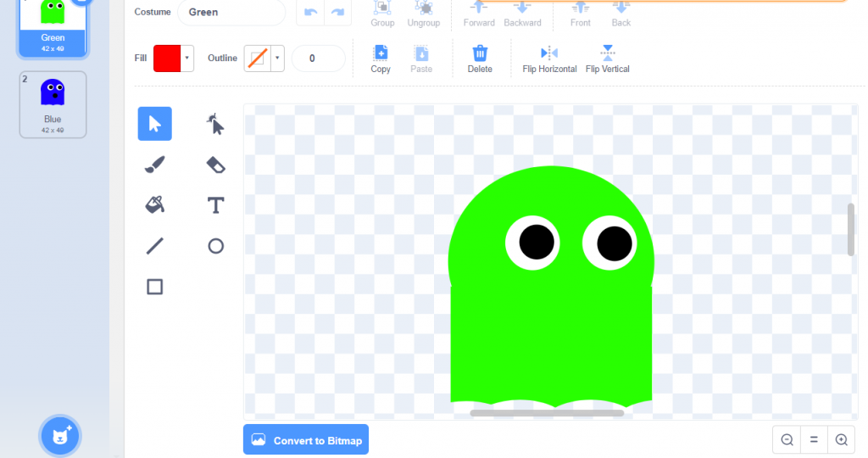Open the Choose a Costume cat button
The image size is (868, 458).
[60, 436]
